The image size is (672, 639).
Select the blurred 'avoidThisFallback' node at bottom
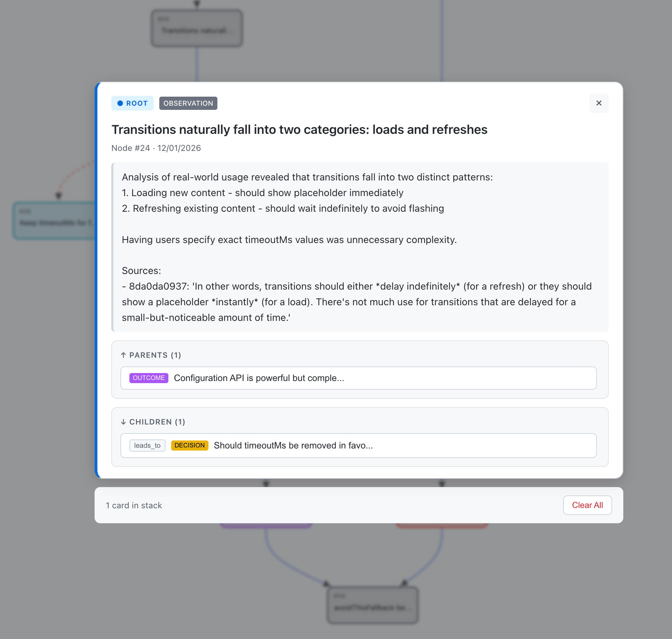point(373,605)
